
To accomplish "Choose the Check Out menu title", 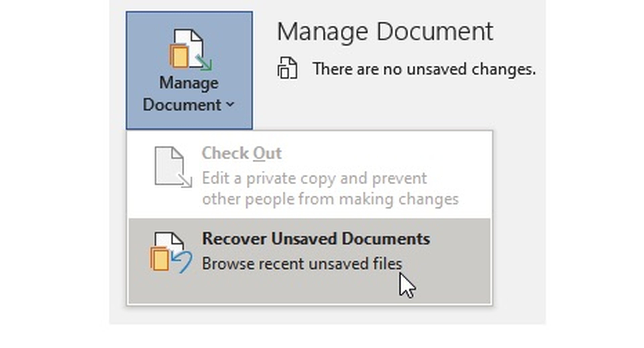I will point(242,153).
